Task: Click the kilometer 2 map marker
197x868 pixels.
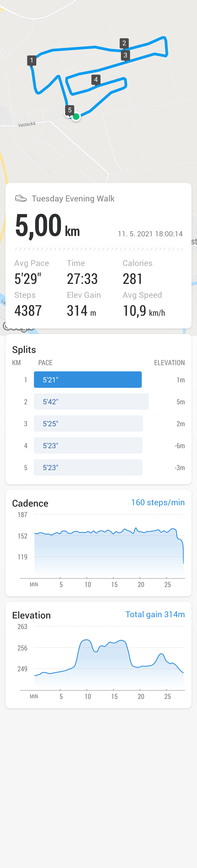Action: click(124, 43)
